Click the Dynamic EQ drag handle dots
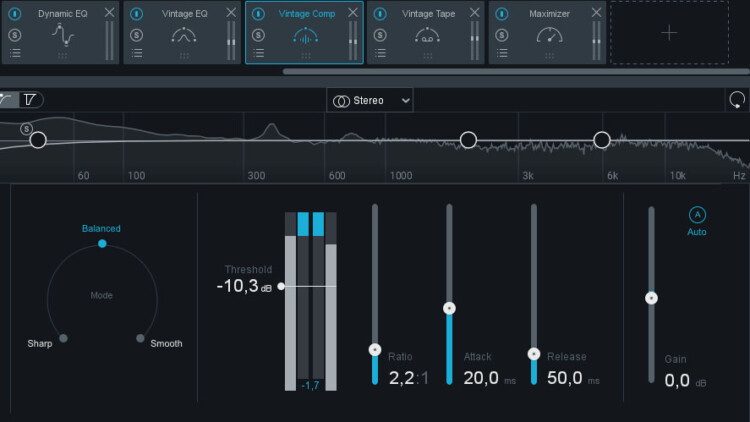Image resolution: width=750 pixels, height=422 pixels. coord(63,56)
